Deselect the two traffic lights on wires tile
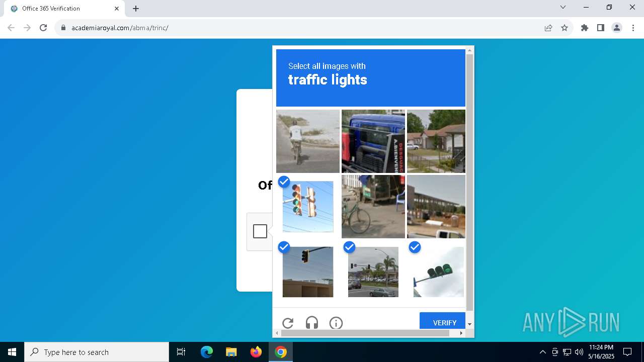The width and height of the screenshot is (644, 362). tap(308, 207)
